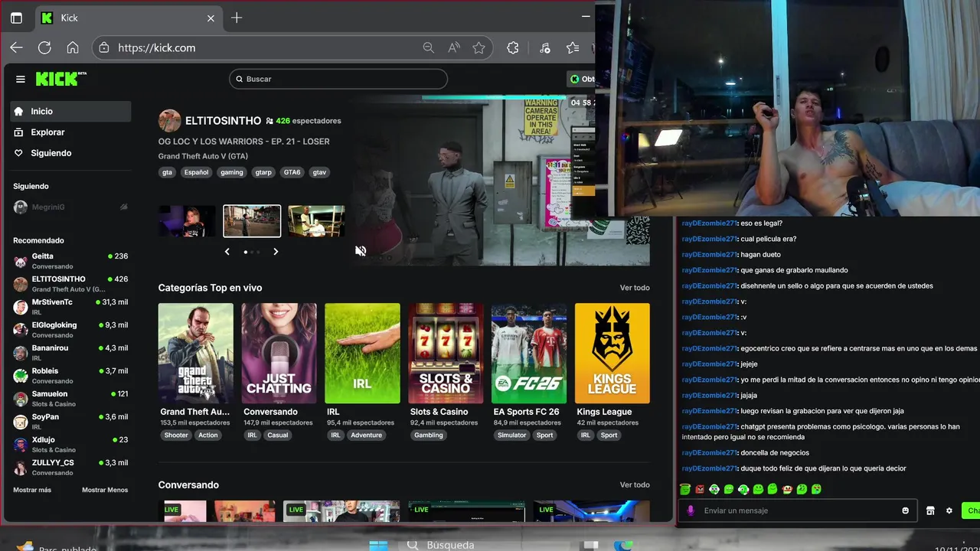Open the Extensions puzzle icon

513,47
